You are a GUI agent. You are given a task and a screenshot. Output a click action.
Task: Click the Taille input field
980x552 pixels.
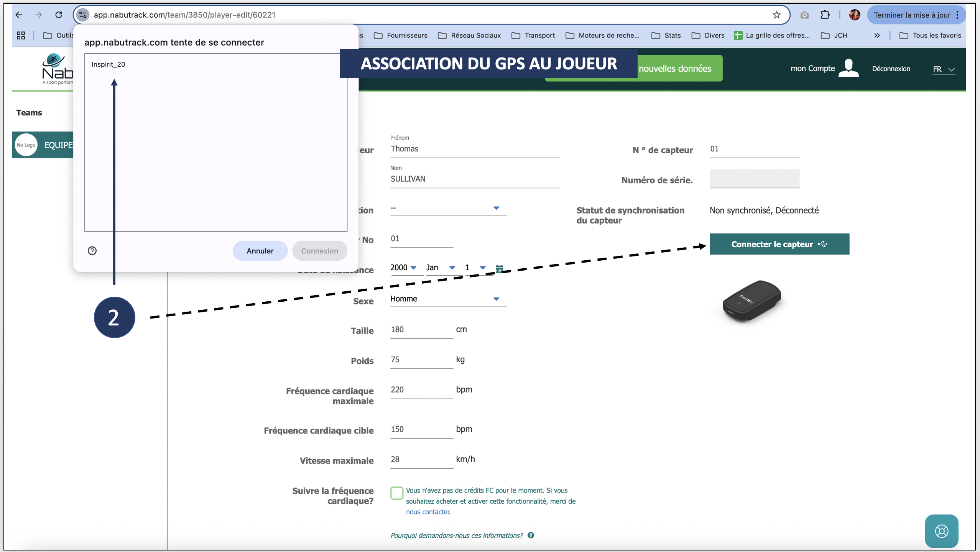(421, 330)
